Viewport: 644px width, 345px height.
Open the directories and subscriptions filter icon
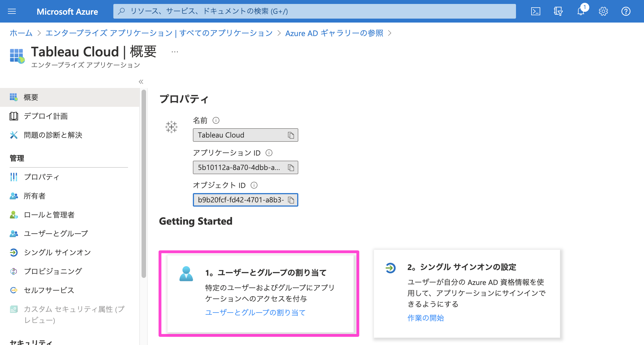coord(558,11)
